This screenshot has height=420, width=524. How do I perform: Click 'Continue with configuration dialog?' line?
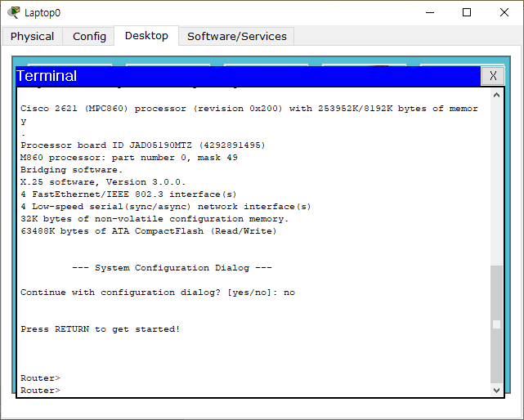pyautogui.click(x=158, y=293)
